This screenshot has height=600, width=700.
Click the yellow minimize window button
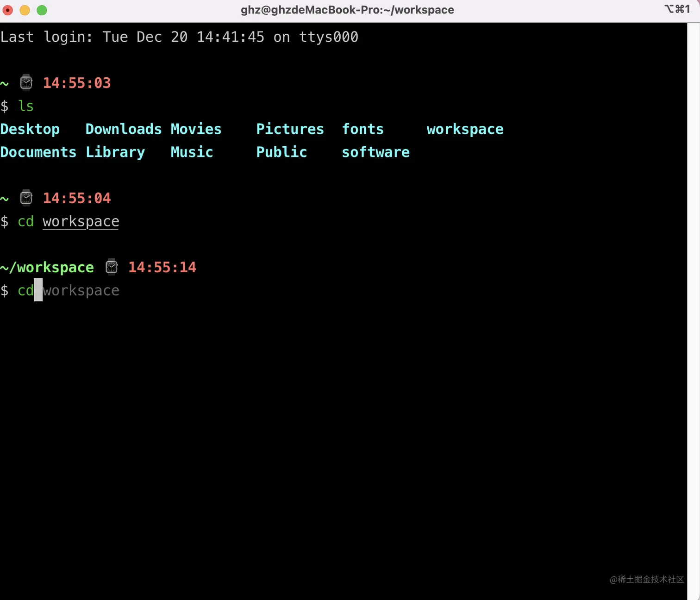[25, 10]
